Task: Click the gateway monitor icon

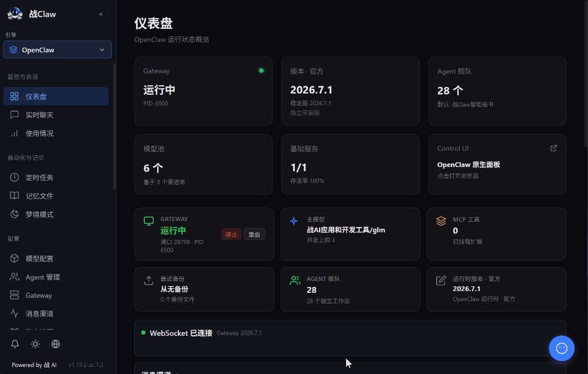Action: (x=148, y=221)
